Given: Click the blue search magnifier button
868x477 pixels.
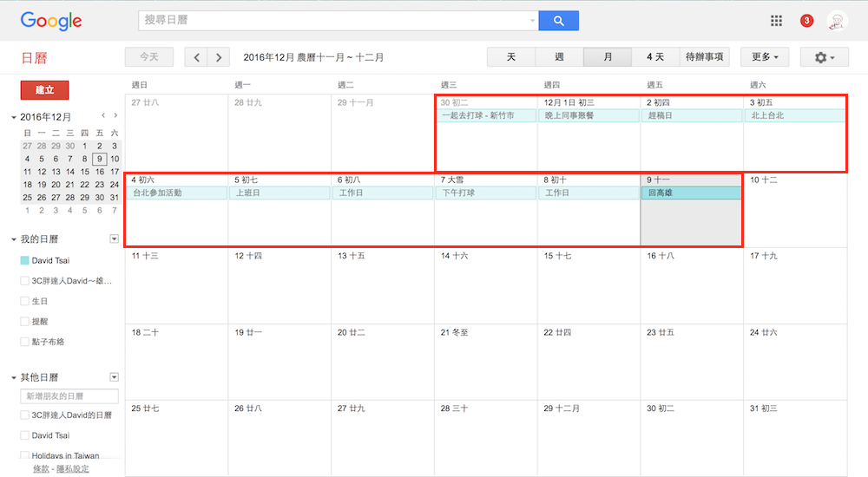Looking at the screenshot, I should coord(558,21).
